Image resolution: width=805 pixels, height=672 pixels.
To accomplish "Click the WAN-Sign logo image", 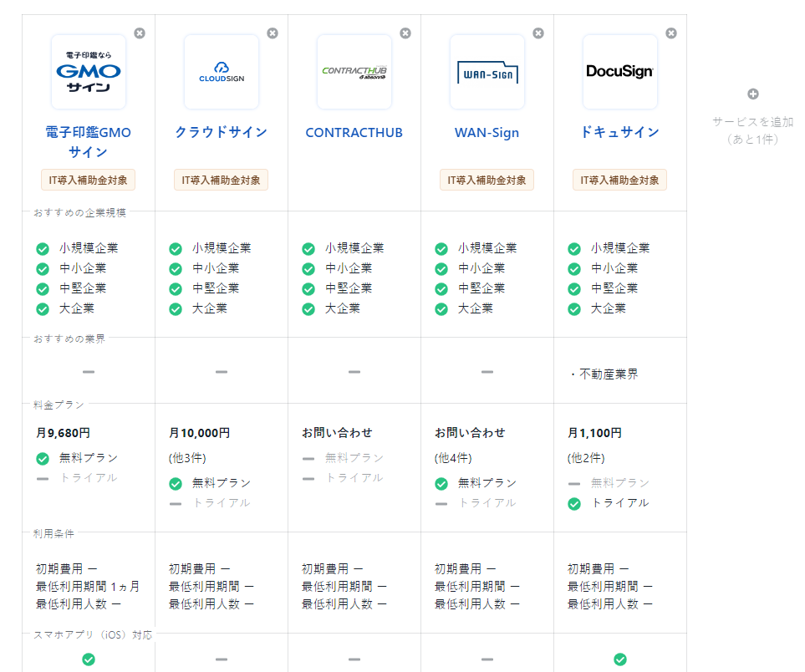I will point(487,72).
